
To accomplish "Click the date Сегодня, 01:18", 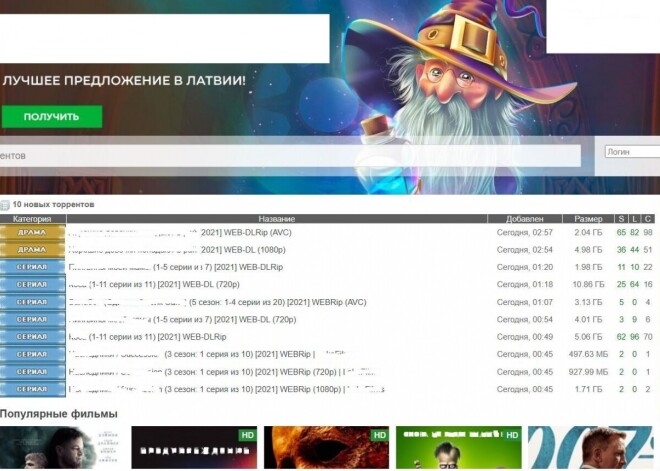I will (x=525, y=285).
